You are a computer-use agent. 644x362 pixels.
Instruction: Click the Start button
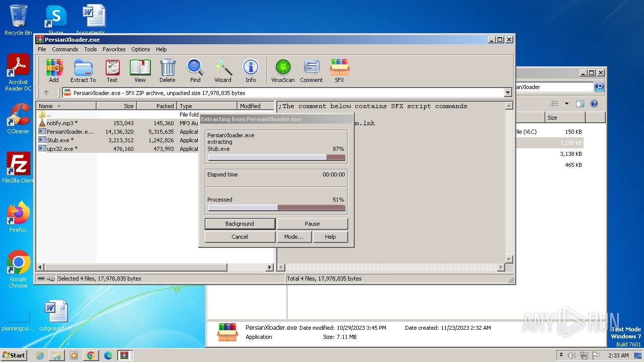[x=14, y=355]
